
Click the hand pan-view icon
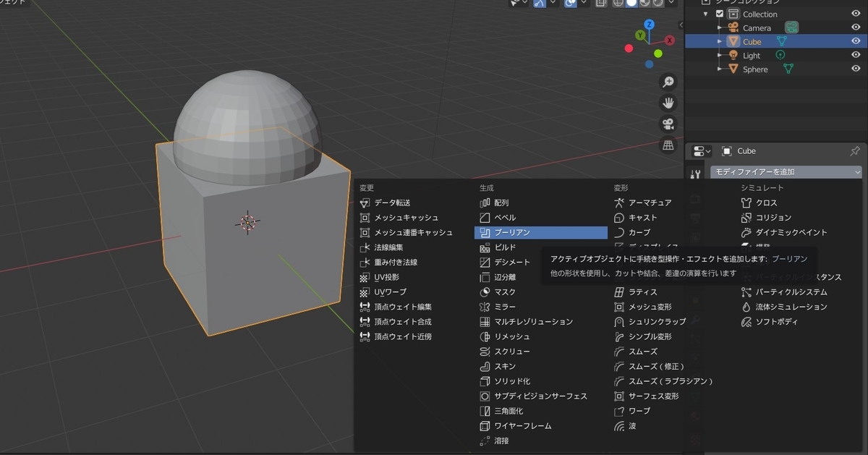pos(669,102)
